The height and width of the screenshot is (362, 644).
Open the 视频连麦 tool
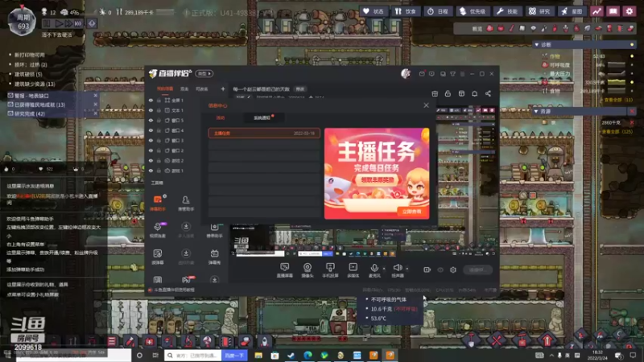(x=158, y=230)
